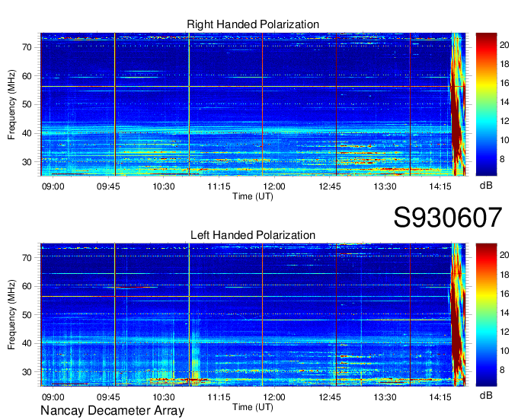Click the 12:45 time tick under Left Handed panel
Screen dimensions: 518x420
[330, 397]
